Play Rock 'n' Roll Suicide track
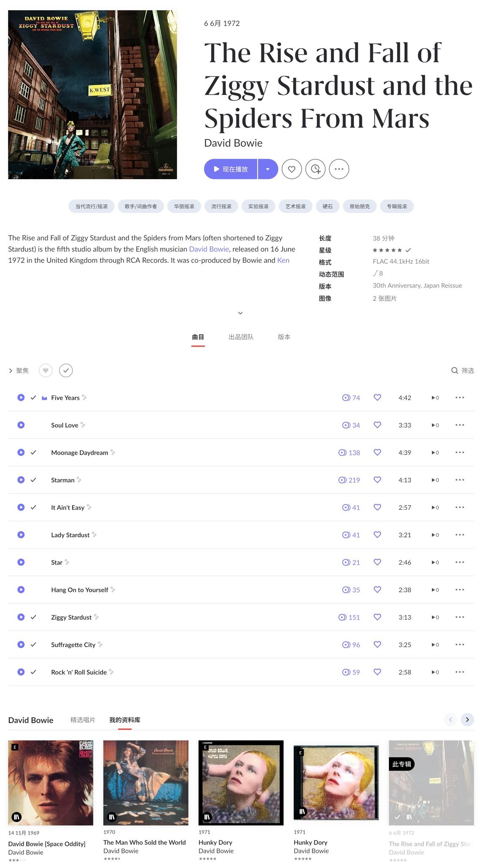 pos(21,672)
